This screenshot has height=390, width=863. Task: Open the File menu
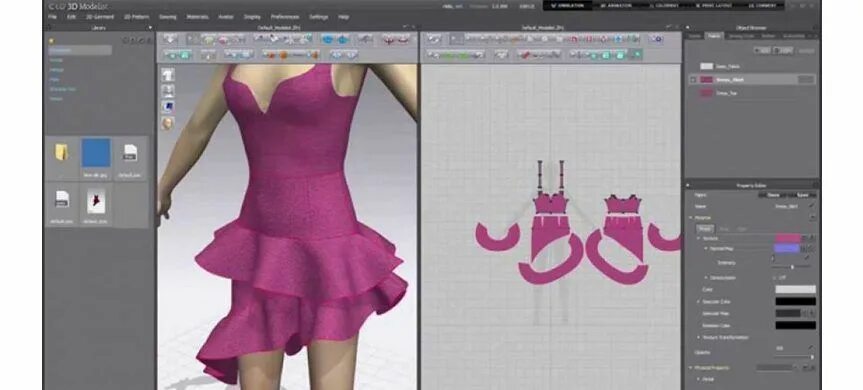click(x=52, y=17)
